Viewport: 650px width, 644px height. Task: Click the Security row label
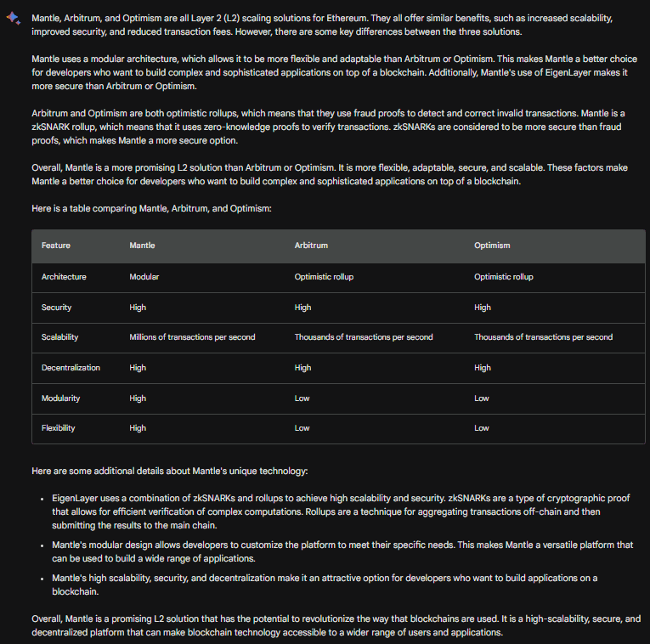pos(57,308)
